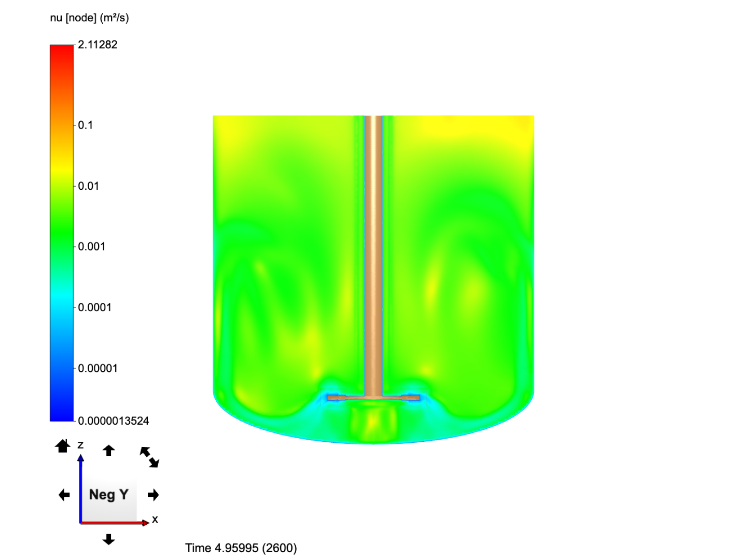Click the home view icon
This screenshot has height=560, width=747.
coord(63,445)
